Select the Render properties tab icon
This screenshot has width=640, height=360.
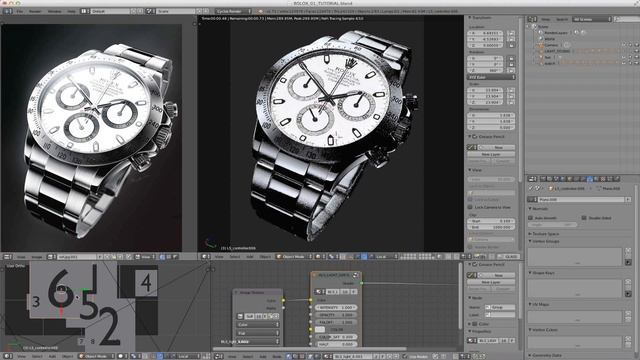click(x=543, y=179)
